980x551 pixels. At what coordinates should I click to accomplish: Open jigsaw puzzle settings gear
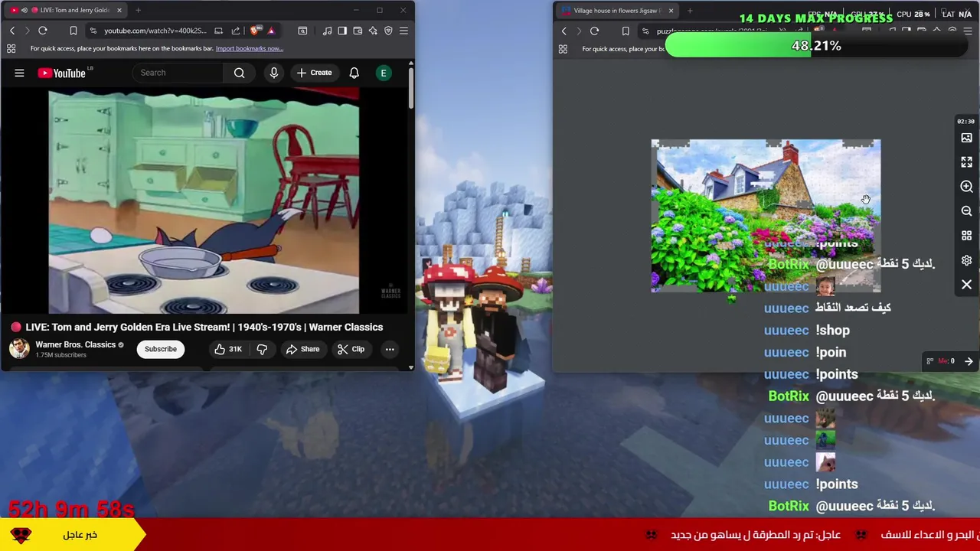966,261
